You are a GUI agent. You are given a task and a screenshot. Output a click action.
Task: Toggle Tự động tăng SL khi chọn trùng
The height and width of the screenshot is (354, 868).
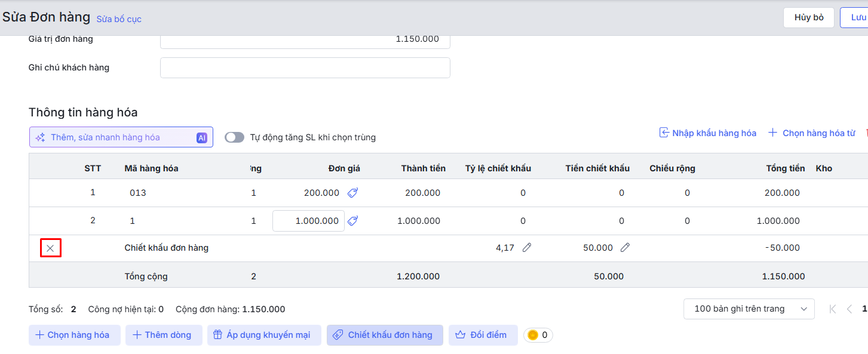(x=234, y=137)
